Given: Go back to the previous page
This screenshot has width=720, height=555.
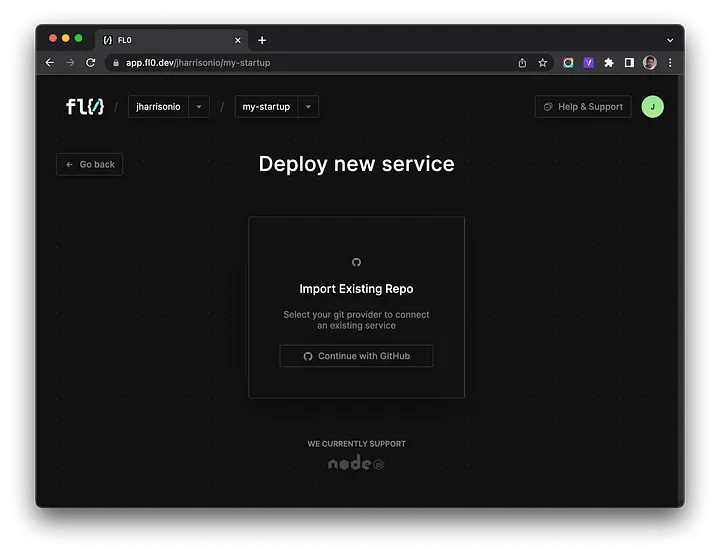Looking at the screenshot, I should point(90,164).
